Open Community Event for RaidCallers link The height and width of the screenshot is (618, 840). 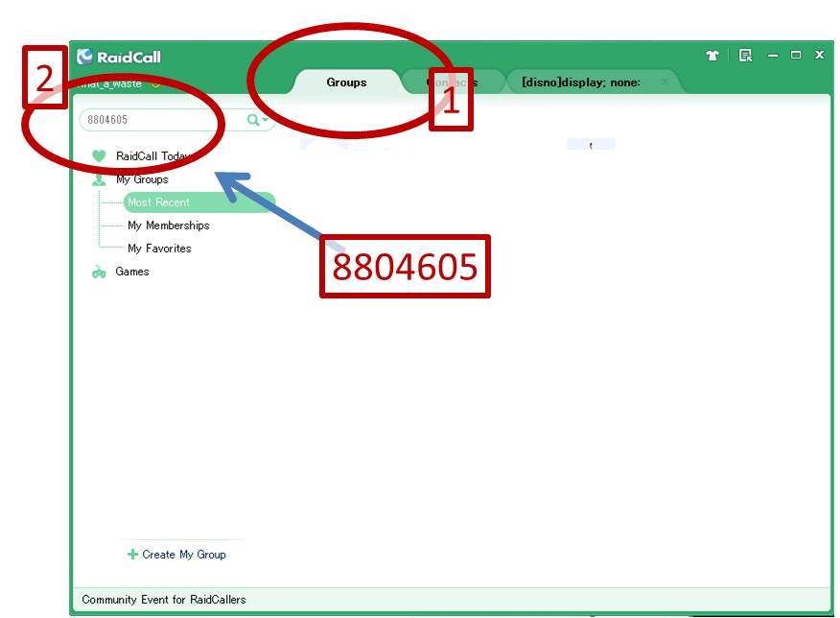coord(164,599)
